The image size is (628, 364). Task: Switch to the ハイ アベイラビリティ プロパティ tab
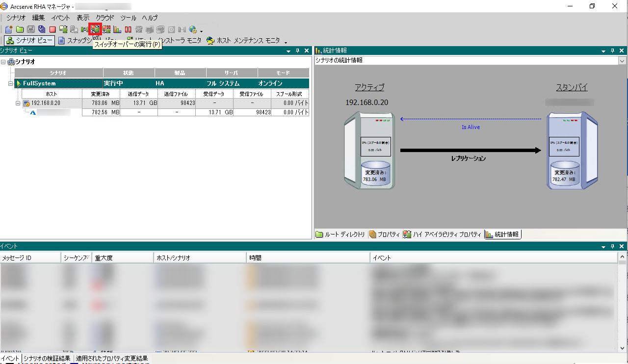coord(443,234)
